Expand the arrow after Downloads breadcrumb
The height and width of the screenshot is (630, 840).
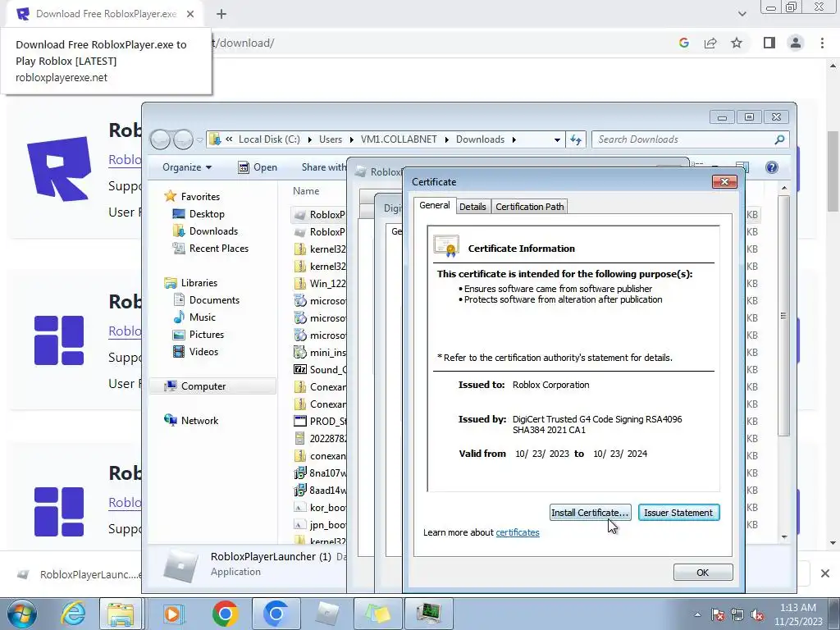click(514, 139)
